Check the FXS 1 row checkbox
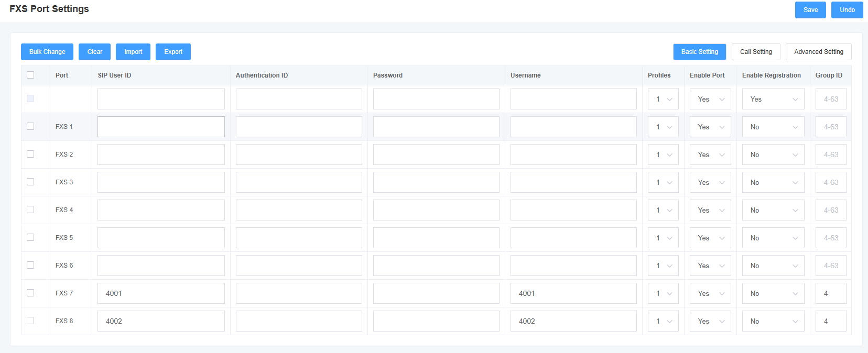Screen dimensions: 868x353 pos(30,126)
